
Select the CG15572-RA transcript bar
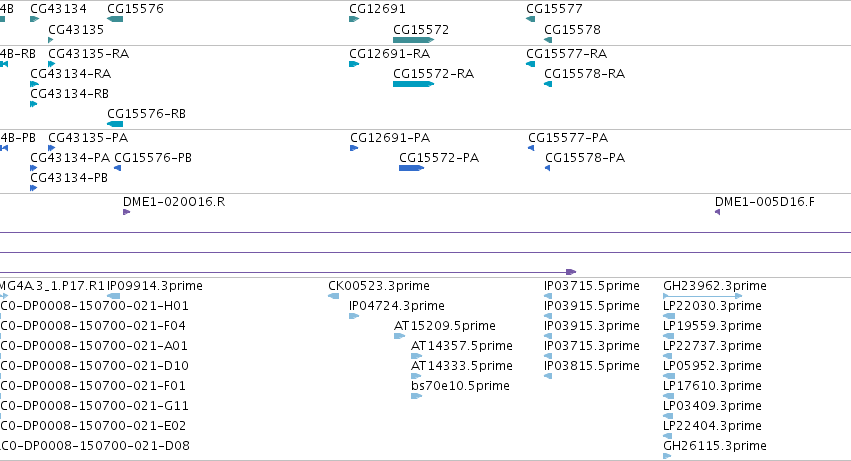tap(414, 84)
